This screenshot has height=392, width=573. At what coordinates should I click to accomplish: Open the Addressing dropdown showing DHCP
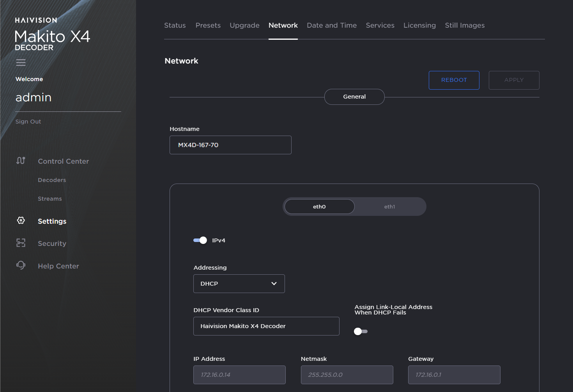click(239, 283)
